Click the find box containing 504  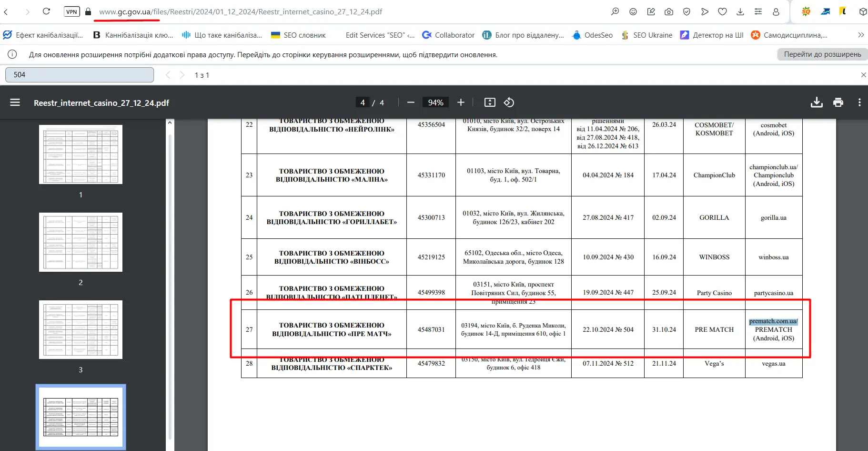pos(80,75)
